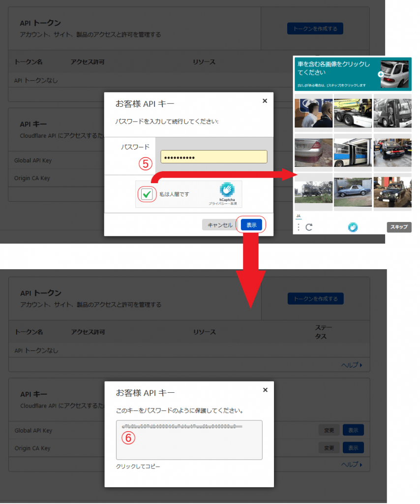The image size is (420, 504).
Task: Click the hCaptcha hand logo beside the checkbox
Action: (x=228, y=189)
